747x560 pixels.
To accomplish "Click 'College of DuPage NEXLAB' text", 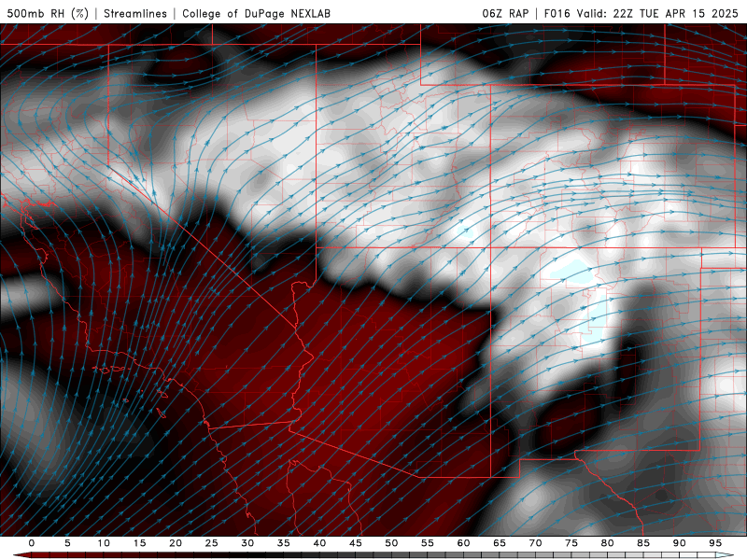I will (x=256, y=13).
